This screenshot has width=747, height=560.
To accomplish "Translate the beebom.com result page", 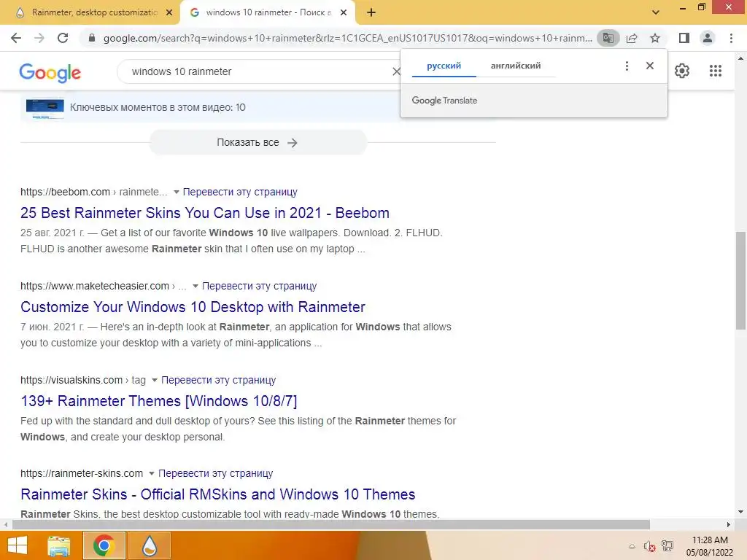I will tap(240, 192).
